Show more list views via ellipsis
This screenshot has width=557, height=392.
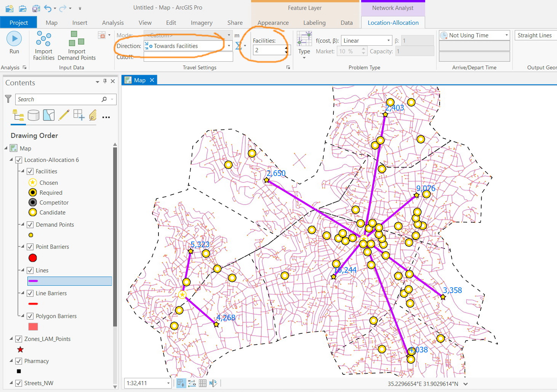coord(106,117)
